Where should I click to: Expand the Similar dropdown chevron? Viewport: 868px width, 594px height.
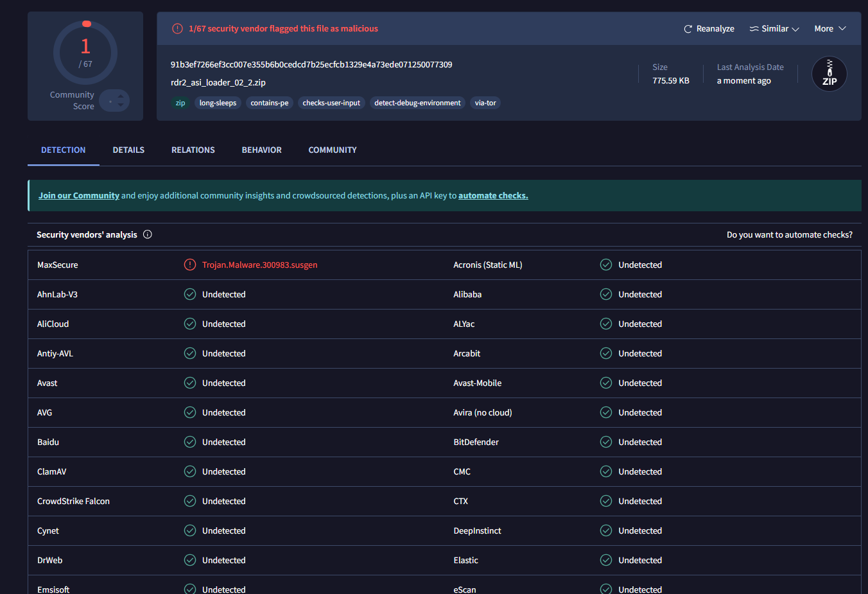pos(795,30)
